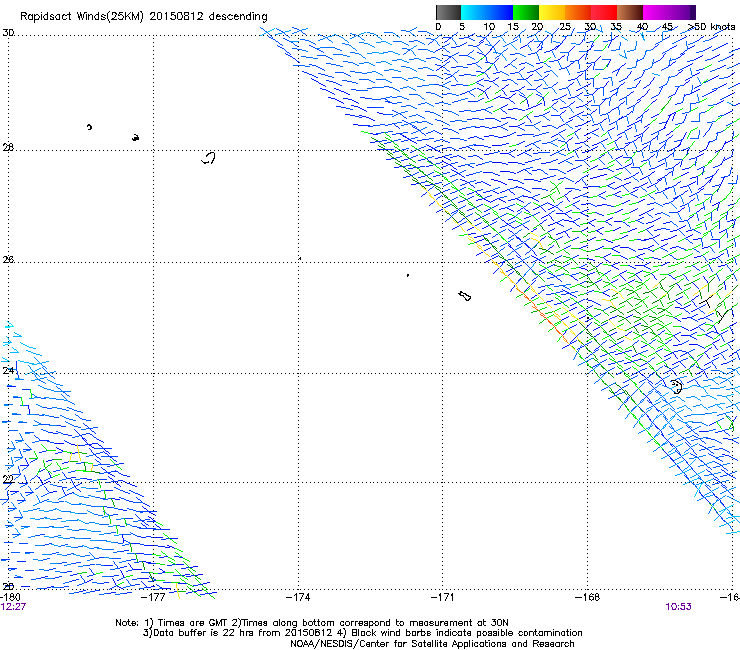Click the gray 0-5 knots legend color

(448, 12)
